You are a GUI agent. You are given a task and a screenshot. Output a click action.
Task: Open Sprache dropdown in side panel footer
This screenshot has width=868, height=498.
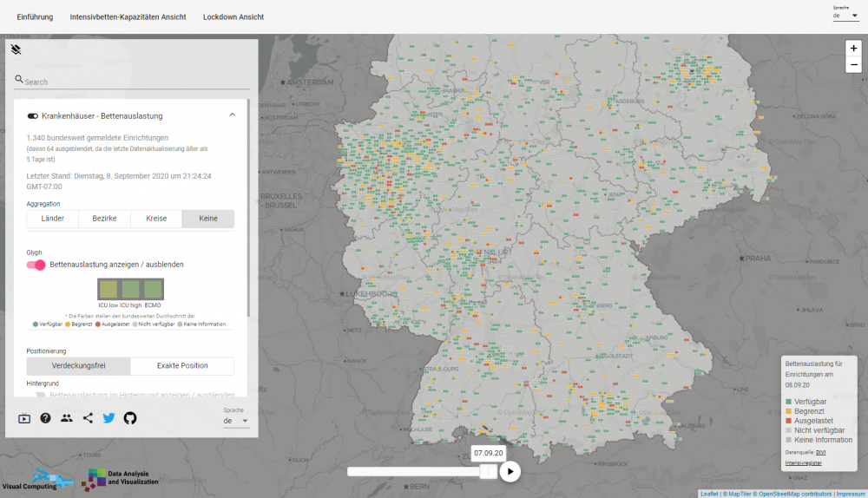coord(235,421)
